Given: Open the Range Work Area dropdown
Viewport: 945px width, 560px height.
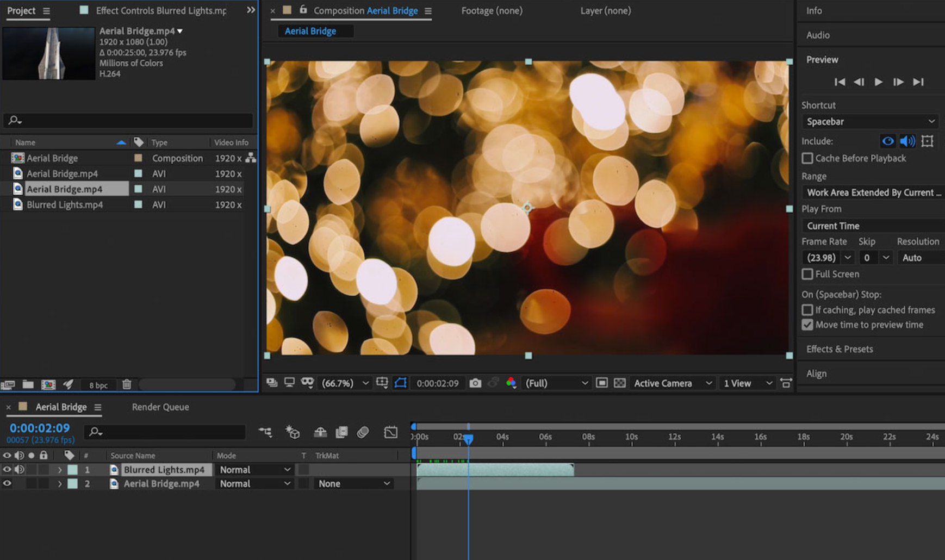Looking at the screenshot, I should click(873, 192).
